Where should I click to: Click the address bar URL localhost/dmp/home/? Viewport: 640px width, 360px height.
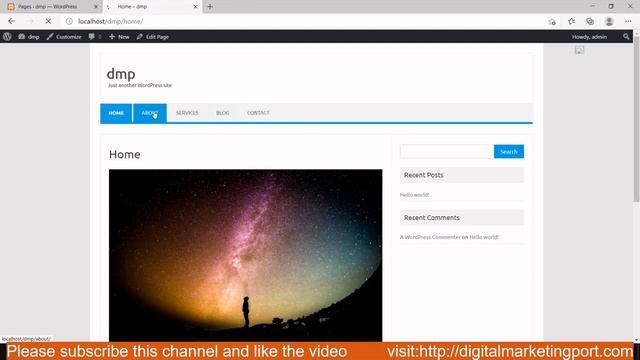tap(110, 21)
